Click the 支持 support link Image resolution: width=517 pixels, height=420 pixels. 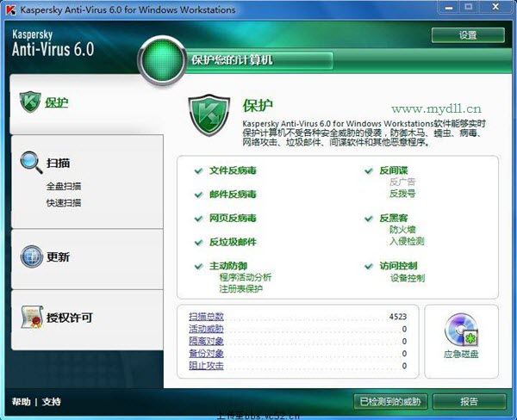pos(51,402)
